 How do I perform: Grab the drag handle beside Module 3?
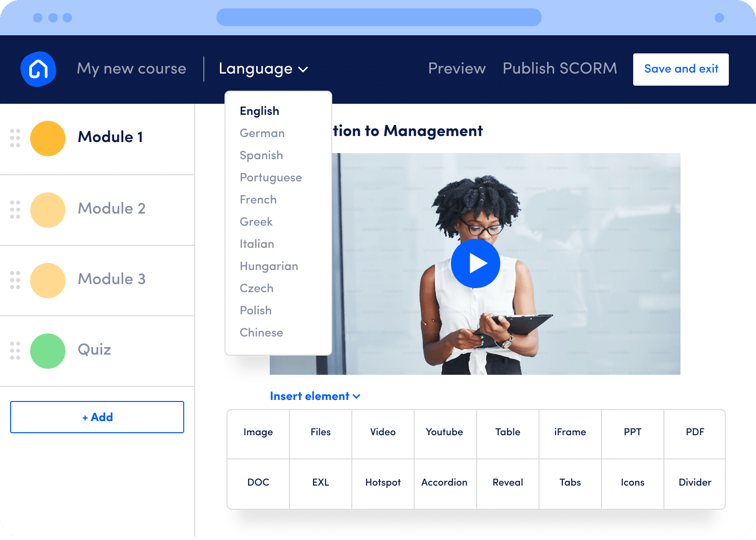click(15, 280)
